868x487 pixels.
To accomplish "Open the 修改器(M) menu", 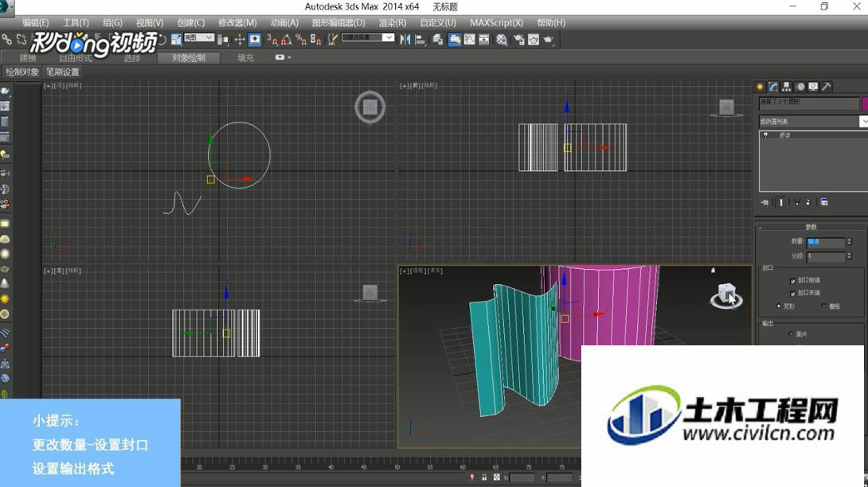I will [x=237, y=23].
